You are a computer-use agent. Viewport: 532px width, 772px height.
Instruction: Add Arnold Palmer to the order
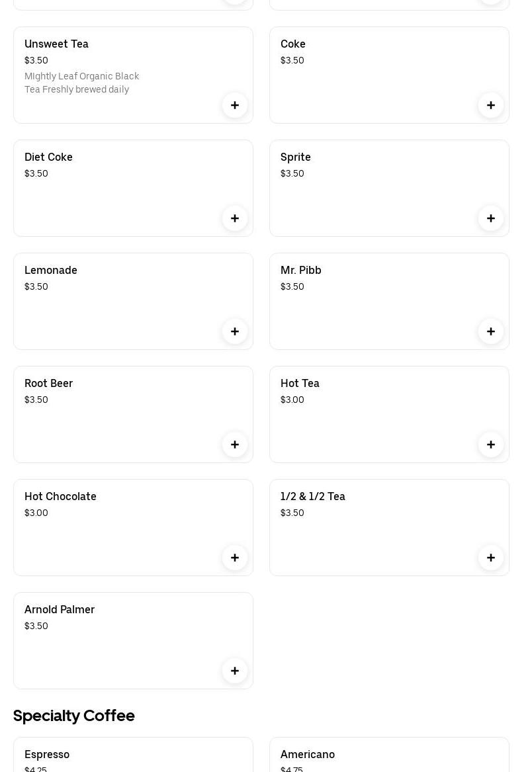pos(235,671)
